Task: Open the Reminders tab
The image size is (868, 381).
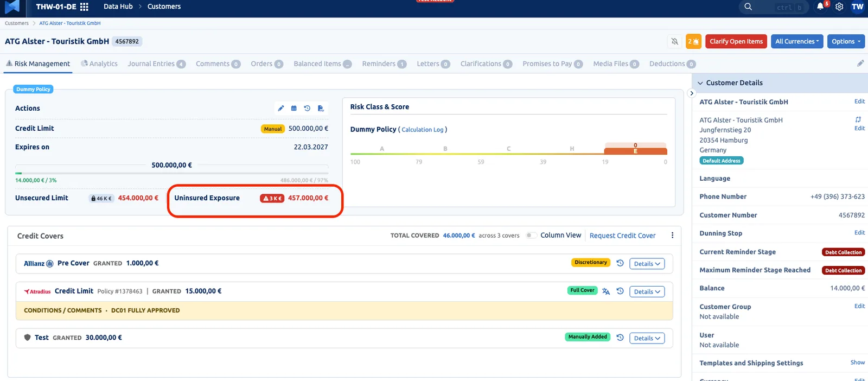Action: [x=384, y=64]
